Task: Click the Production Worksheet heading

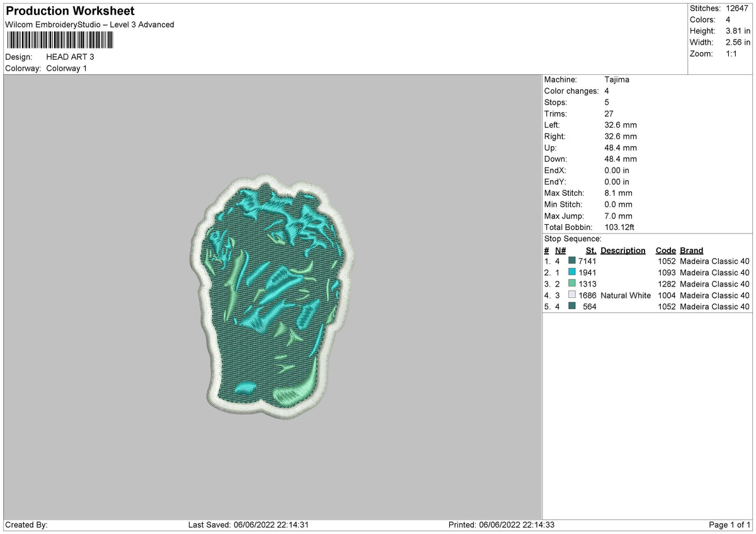Action: pos(69,11)
